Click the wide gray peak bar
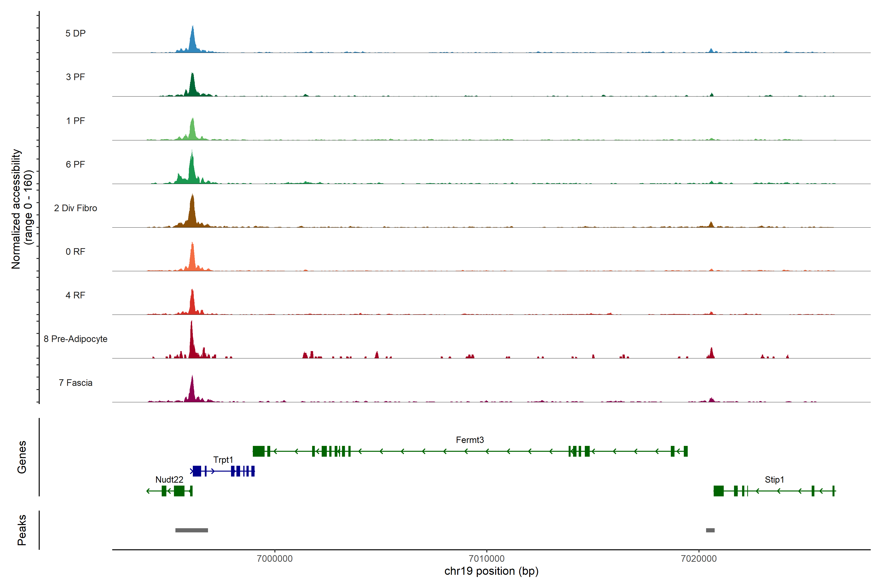Viewport: 882px width, 588px height. click(x=192, y=530)
